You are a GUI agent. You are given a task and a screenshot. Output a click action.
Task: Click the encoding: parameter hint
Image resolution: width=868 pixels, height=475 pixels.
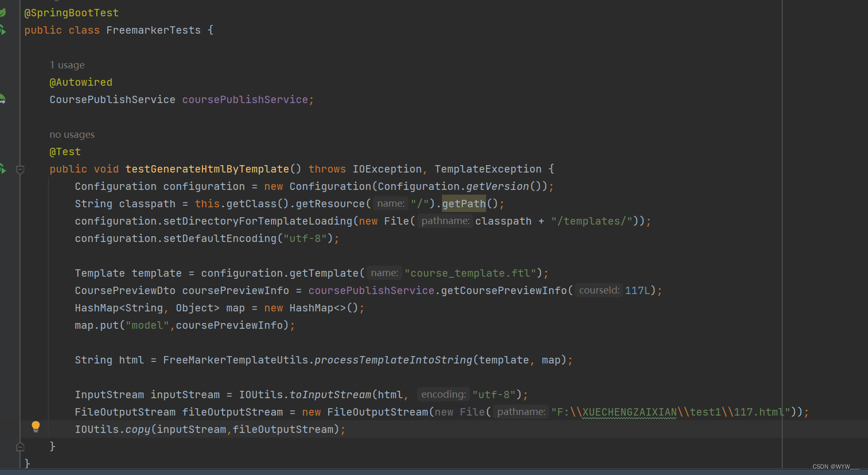click(443, 395)
